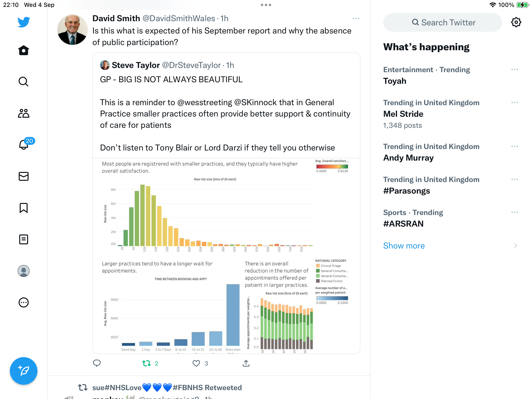This screenshot has height=399, width=532.
Task: Click the Search Twitter field
Action: pyautogui.click(x=443, y=22)
